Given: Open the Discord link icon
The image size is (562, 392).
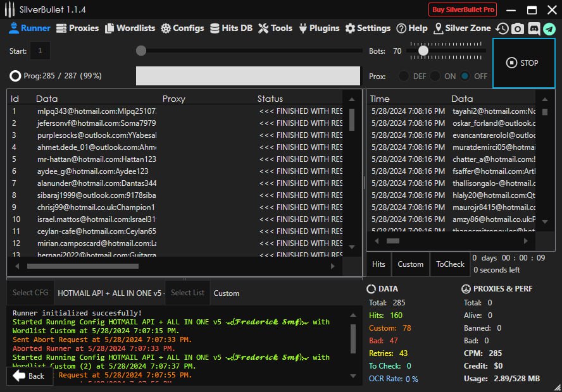Looking at the screenshot, I should (534, 28).
